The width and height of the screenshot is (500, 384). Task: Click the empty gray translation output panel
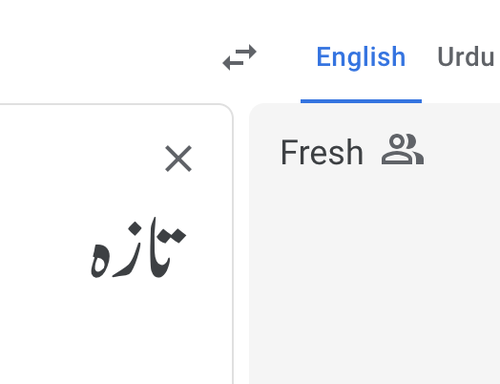[x=375, y=273]
